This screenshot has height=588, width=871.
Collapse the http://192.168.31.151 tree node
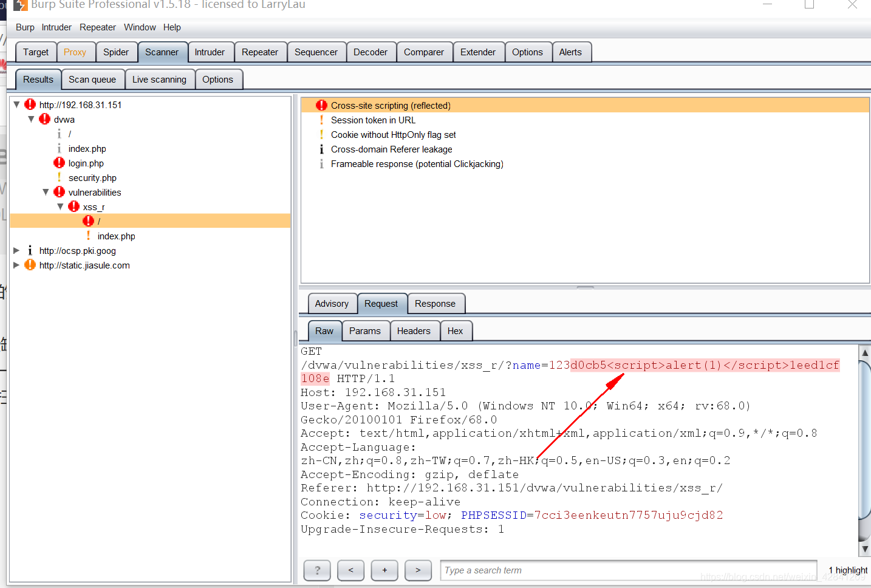pos(16,104)
